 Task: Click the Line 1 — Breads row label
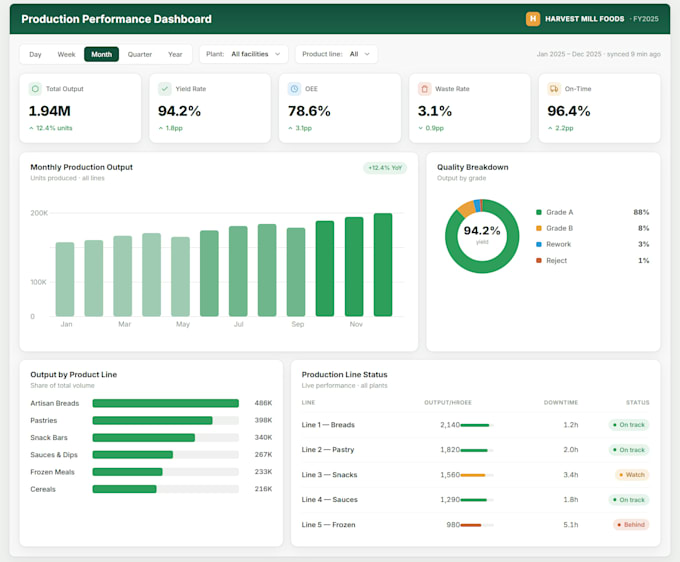328,425
